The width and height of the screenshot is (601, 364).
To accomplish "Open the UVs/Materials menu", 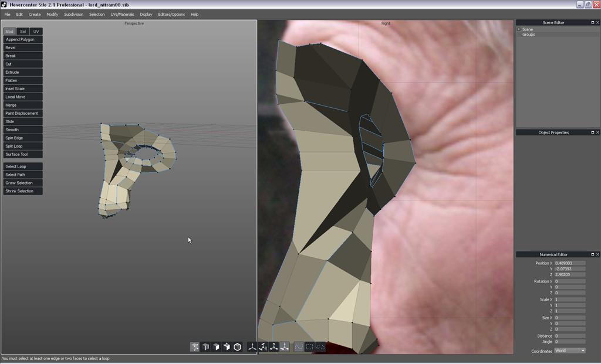I will [122, 15].
